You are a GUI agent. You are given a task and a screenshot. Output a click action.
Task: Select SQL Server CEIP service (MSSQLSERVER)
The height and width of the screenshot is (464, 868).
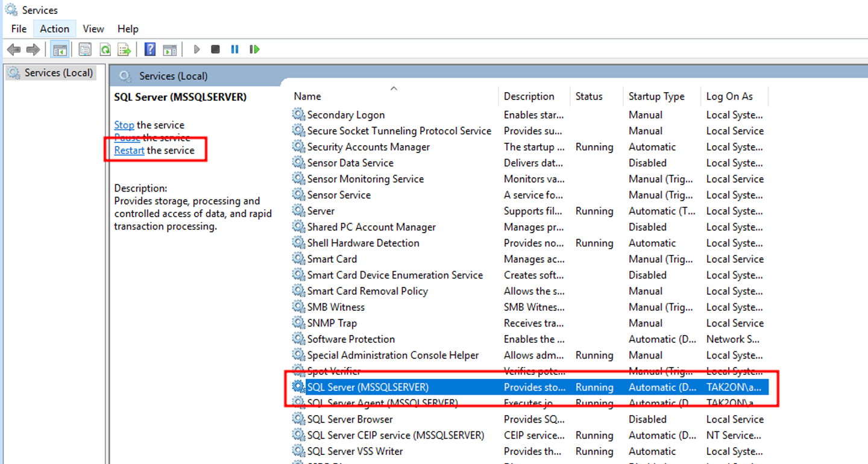[529, 435]
